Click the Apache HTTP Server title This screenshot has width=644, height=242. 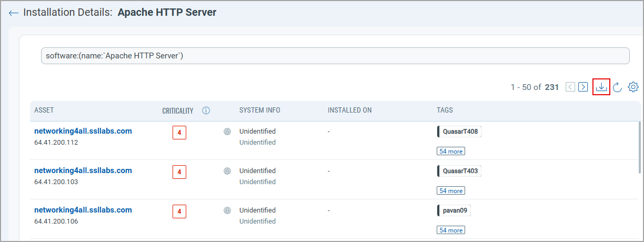[167, 13]
